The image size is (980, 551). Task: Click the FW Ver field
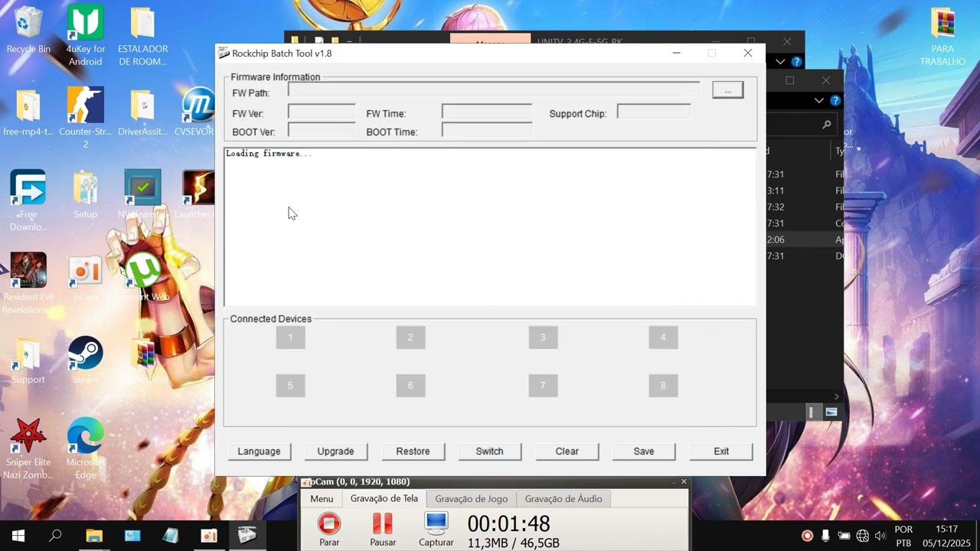coord(322,112)
